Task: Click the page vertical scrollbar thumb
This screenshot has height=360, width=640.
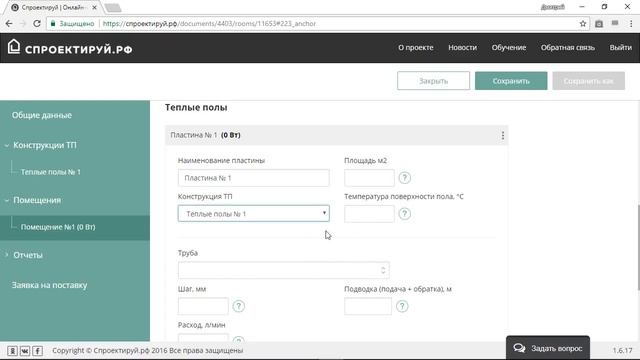Action: tap(638, 247)
